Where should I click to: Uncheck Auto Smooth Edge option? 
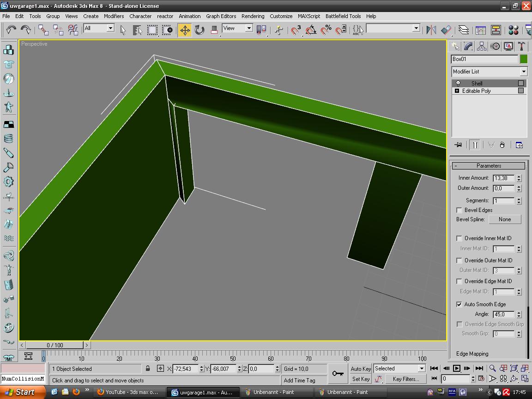click(x=459, y=304)
